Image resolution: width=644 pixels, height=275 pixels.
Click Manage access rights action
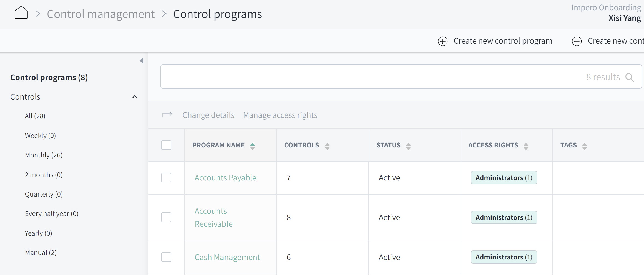pos(280,115)
